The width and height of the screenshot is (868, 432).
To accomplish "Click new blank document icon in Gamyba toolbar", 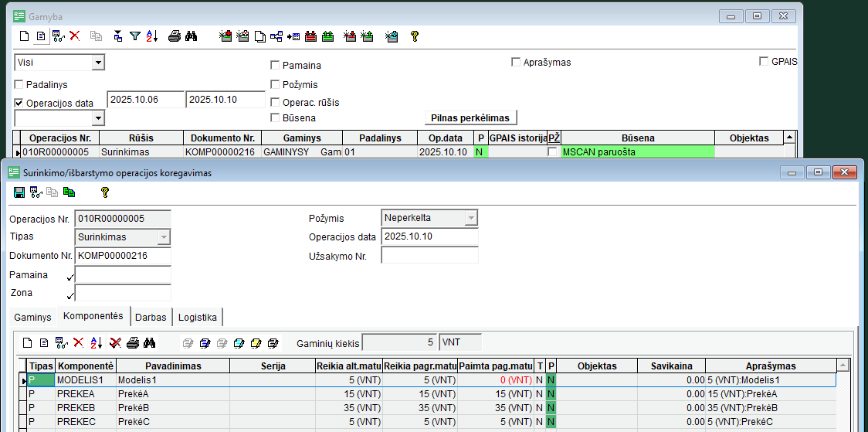I will pos(24,36).
